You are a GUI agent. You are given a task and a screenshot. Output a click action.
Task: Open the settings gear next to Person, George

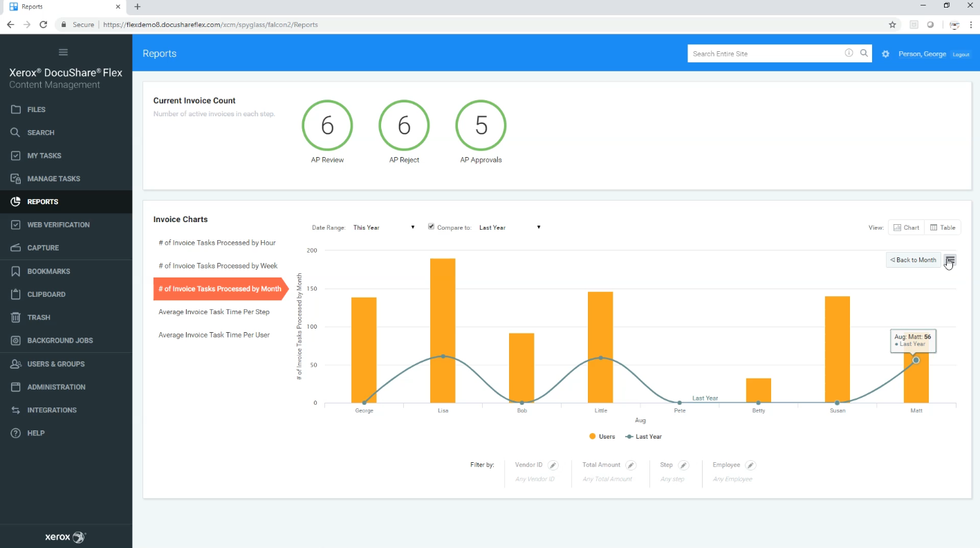pyautogui.click(x=886, y=53)
